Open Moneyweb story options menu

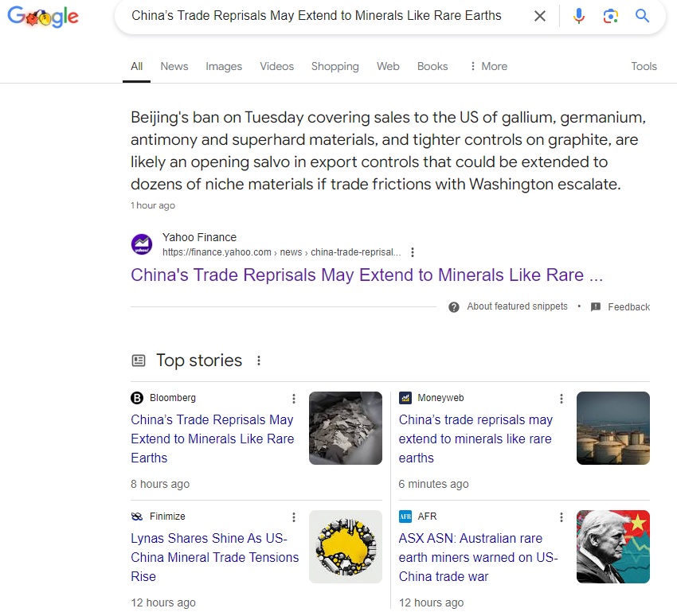point(562,398)
